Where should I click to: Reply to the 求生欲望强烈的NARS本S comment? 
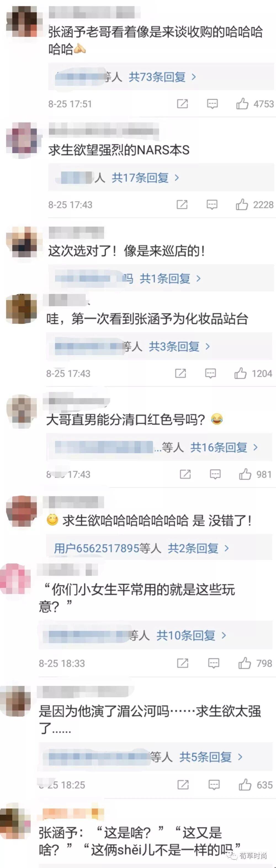pos(212,204)
